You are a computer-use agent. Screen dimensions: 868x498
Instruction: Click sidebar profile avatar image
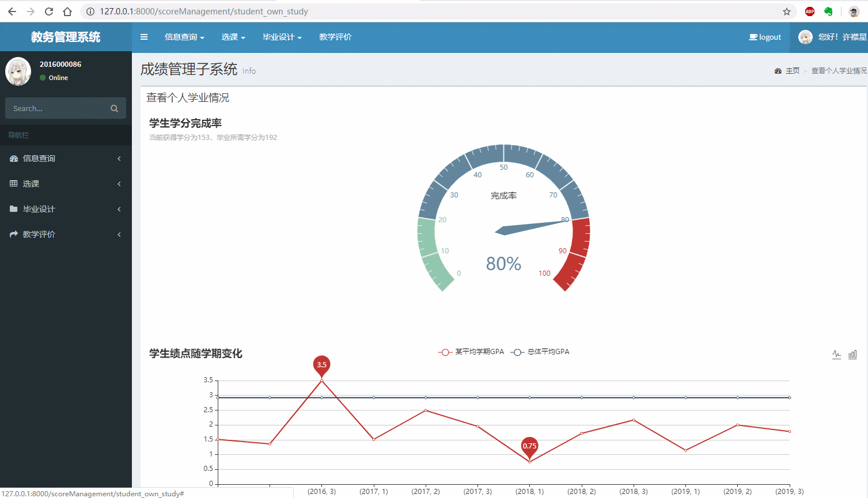click(18, 71)
